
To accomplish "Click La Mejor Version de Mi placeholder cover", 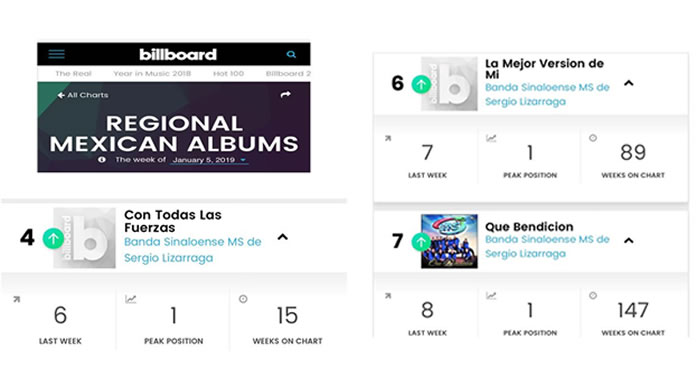I will click(x=449, y=83).
